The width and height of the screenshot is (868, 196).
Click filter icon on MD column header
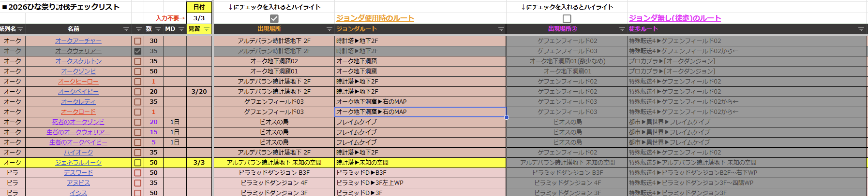pyautogui.click(x=181, y=29)
